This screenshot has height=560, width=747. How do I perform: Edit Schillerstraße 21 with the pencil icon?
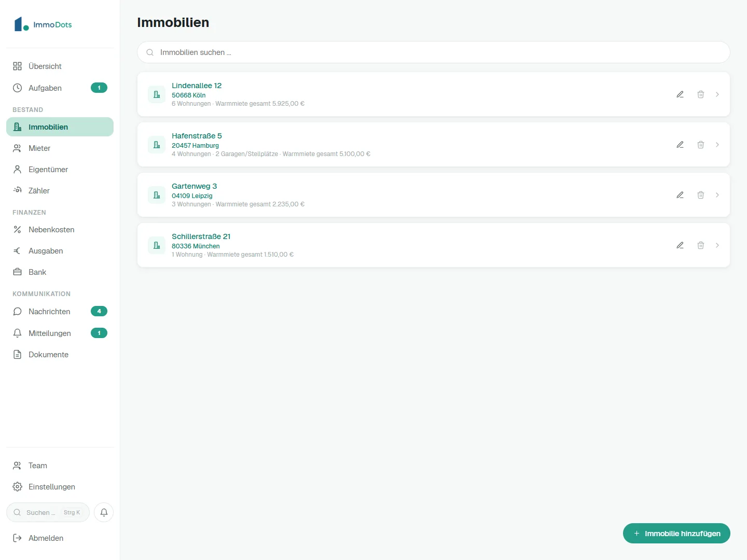(680, 245)
